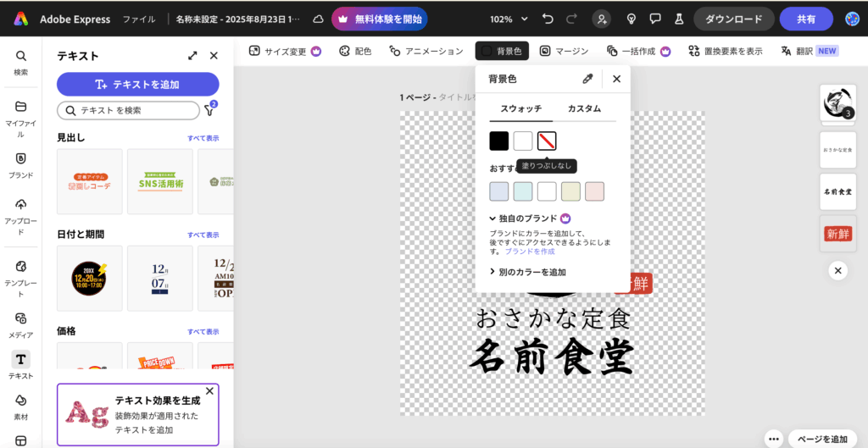Click the lightbulb hints icon
Viewport: 868px width, 448px height.
(x=632, y=19)
